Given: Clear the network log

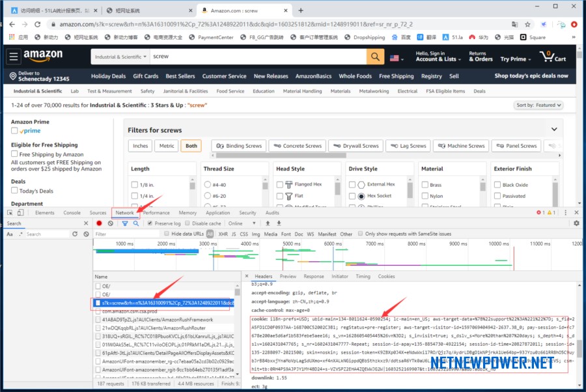Looking at the screenshot, I should (x=110, y=223).
